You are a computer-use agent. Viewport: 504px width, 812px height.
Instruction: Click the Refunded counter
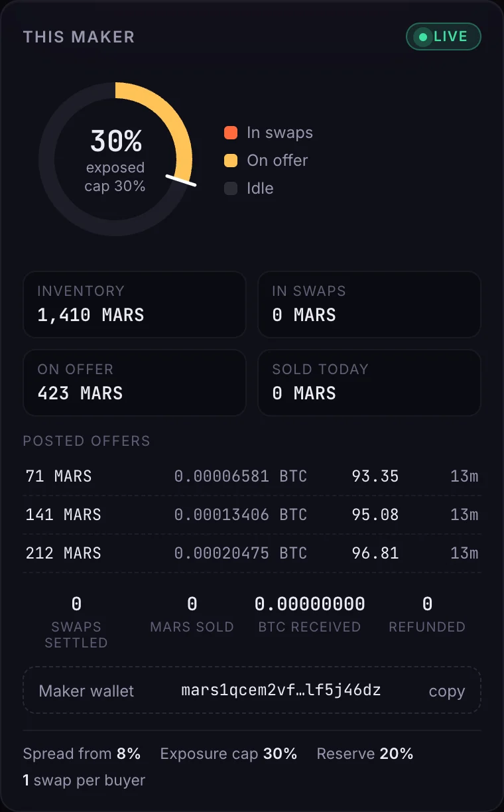(427, 614)
